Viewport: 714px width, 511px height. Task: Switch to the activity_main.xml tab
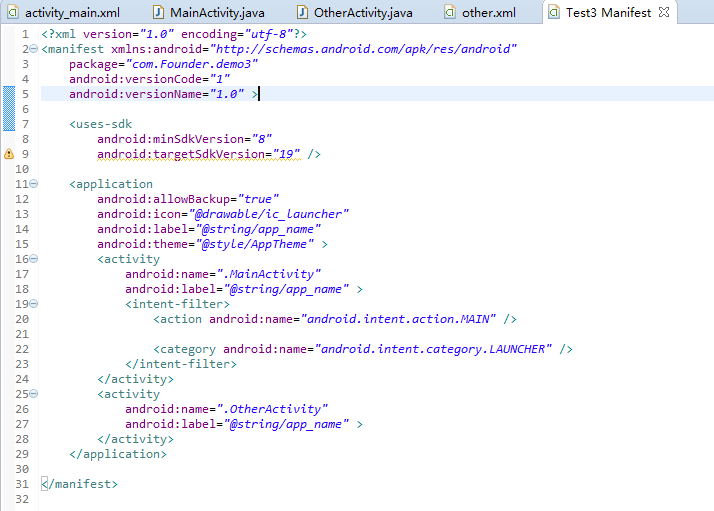click(x=71, y=13)
